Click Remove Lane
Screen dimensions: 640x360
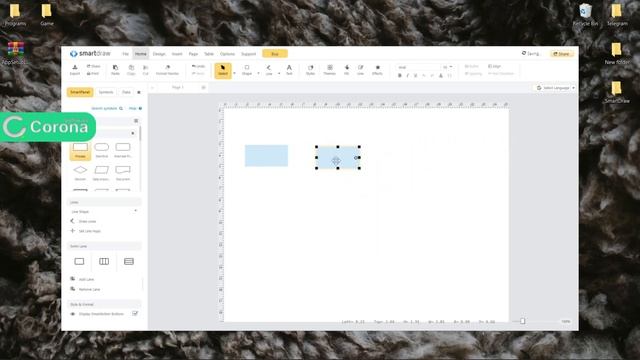(85, 289)
